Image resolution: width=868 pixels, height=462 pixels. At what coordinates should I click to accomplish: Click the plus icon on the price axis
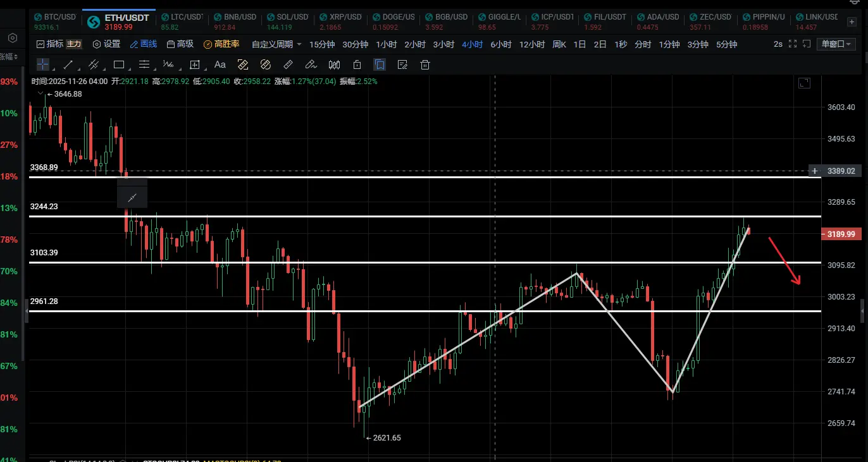pyautogui.click(x=815, y=171)
